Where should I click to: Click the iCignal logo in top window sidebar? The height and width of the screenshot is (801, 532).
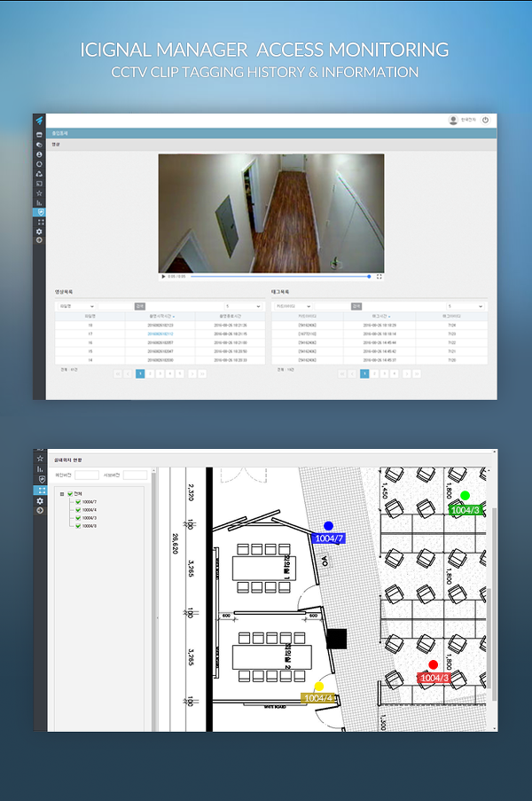point(39,121)
